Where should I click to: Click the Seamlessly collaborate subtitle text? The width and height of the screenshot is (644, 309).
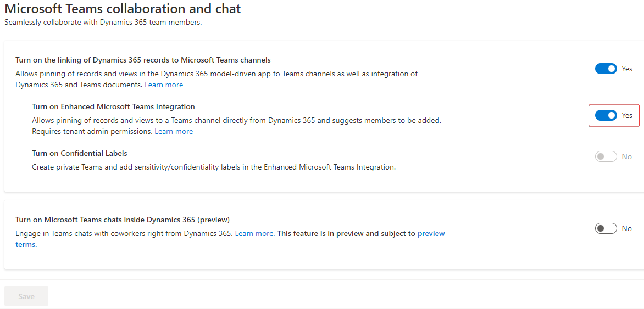point(103,22)
